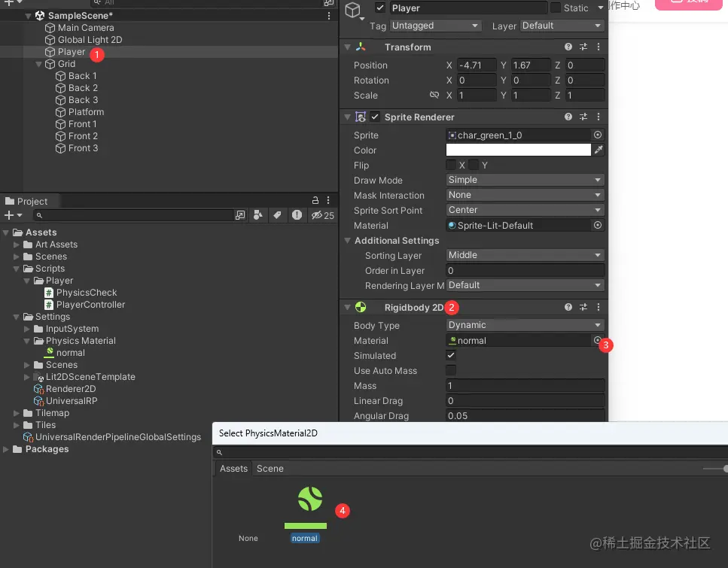The width and height of the screenshot is (728, 568).
Task: Toggle Flip Y checkbox
Action: pos(474,165)
